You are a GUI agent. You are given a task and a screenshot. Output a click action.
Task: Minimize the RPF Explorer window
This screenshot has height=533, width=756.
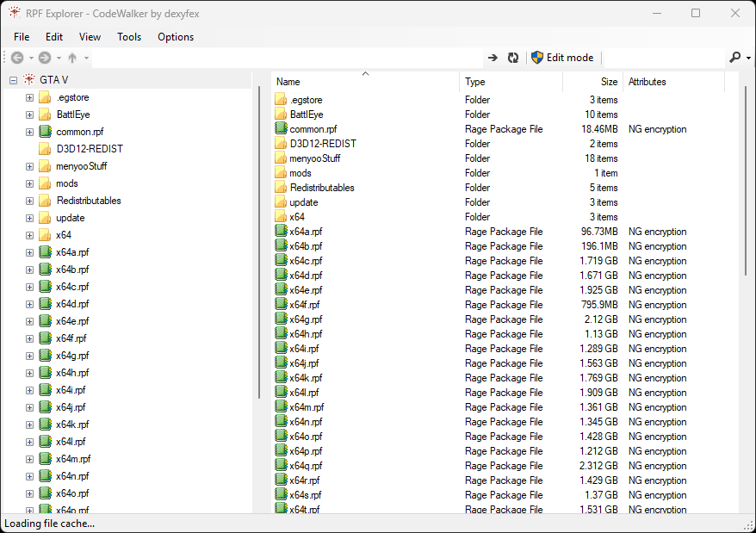click(x=656, y=13)
